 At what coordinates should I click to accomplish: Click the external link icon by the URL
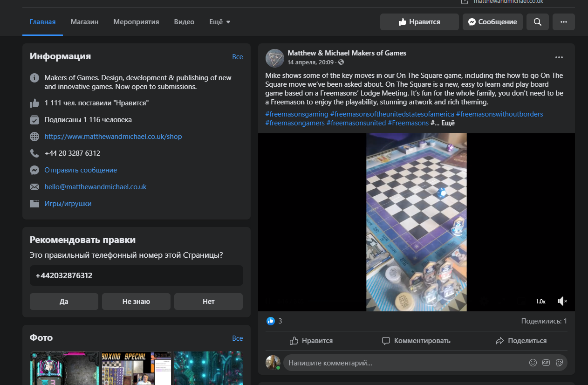tap(464, 1)
